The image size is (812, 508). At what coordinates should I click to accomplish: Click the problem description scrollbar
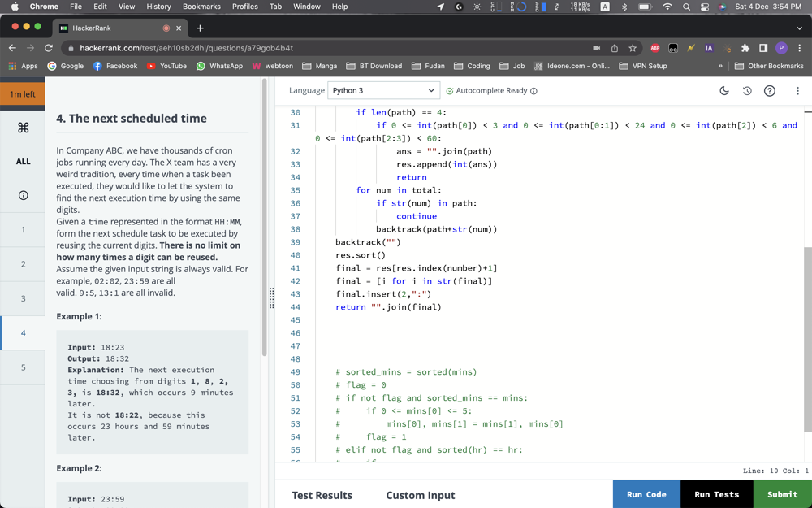tap(265, 218)
